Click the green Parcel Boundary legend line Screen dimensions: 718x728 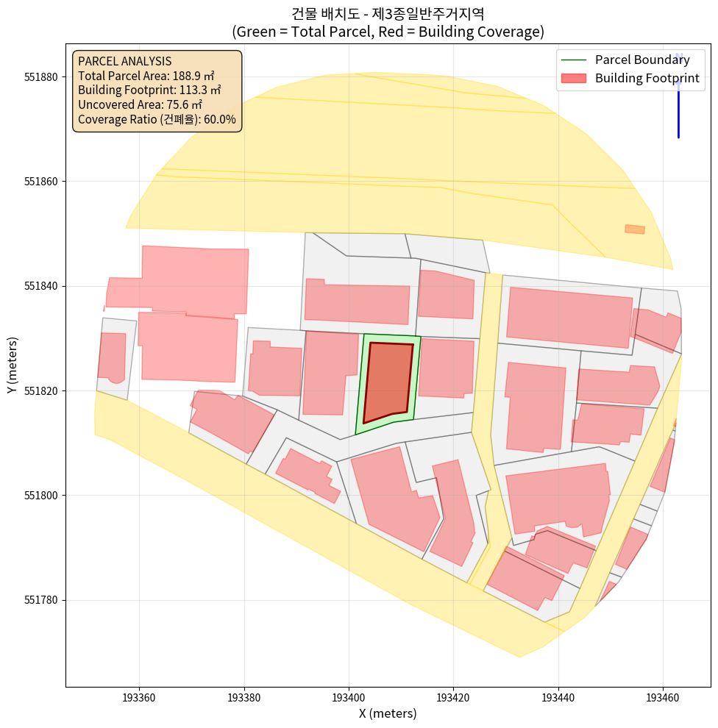[573, 60]
